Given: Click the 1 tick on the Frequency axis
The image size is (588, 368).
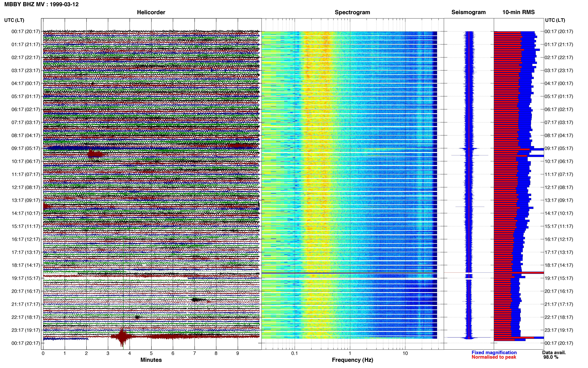Looking at the screenshot, I should point(350,353).
